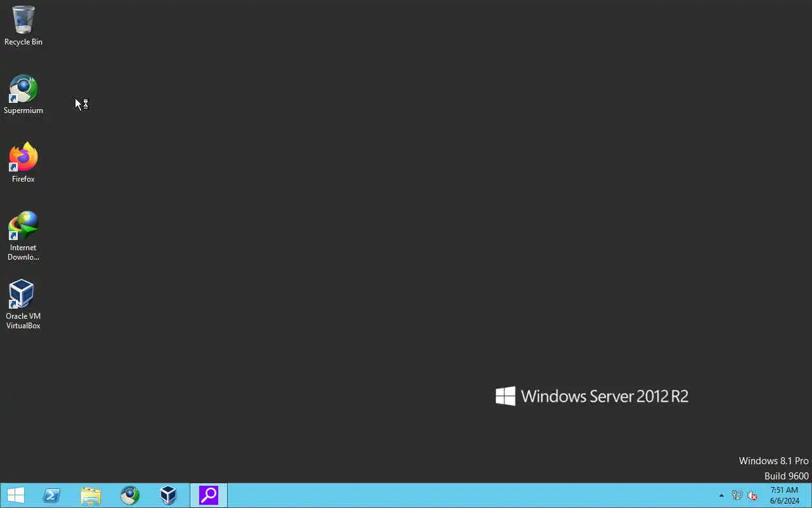Open the network status tray icon

click(737, 495)
